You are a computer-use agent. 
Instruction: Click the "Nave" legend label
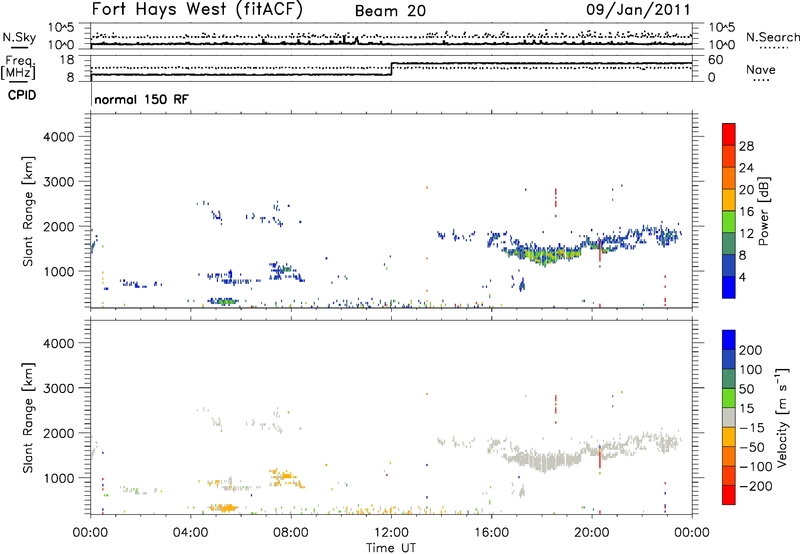[761, 69]
